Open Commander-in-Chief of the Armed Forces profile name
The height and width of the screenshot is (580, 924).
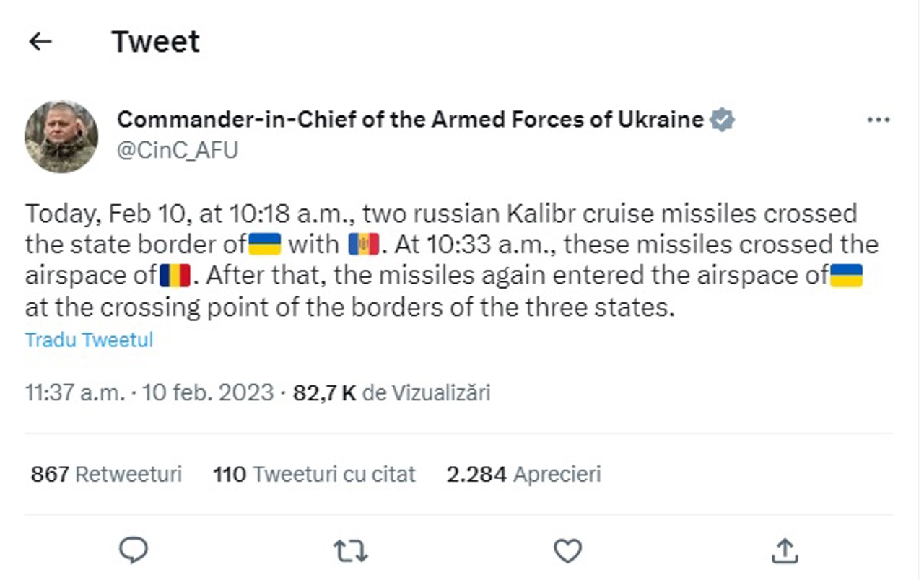click(410, 120)
